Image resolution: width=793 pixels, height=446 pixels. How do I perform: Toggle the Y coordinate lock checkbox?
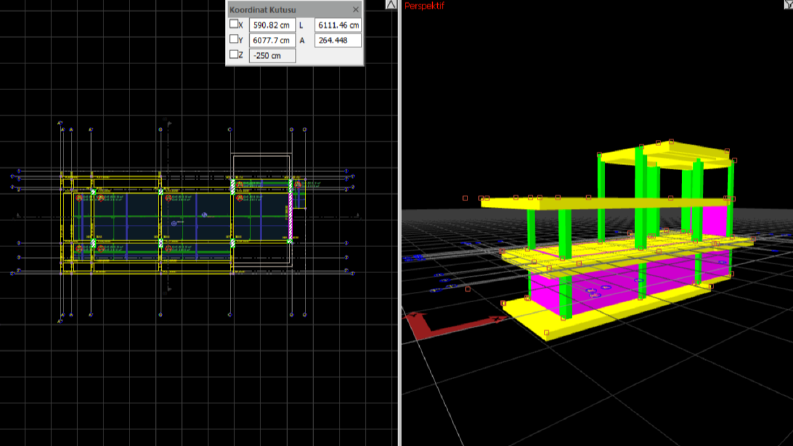point(234,39)
